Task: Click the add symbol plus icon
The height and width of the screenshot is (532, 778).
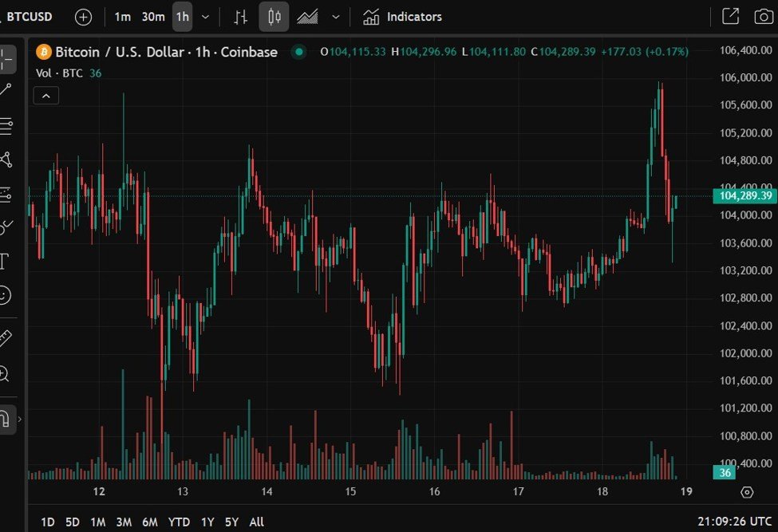Action: [84, 17]
